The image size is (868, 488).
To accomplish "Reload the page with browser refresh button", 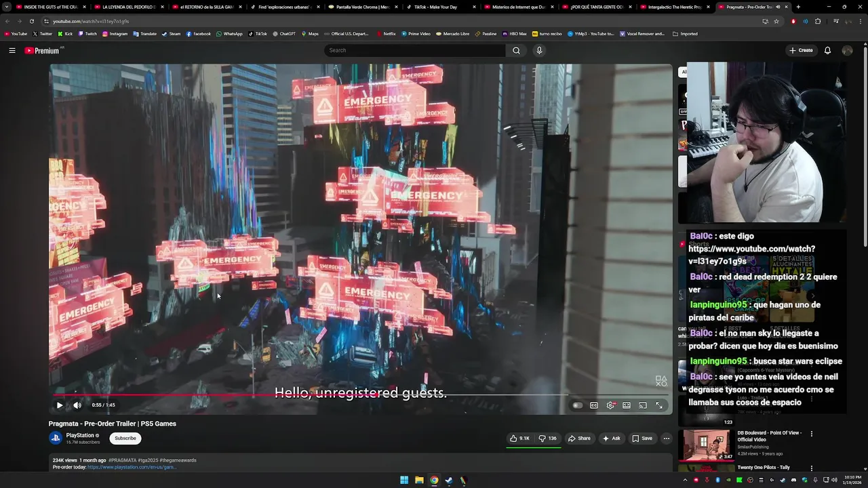I will point(31,21).
